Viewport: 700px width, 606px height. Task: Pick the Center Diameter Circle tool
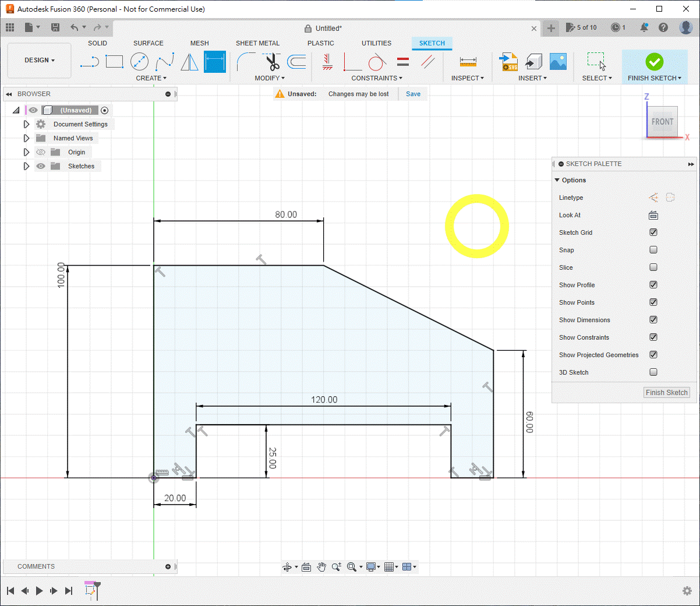(139, 62)
